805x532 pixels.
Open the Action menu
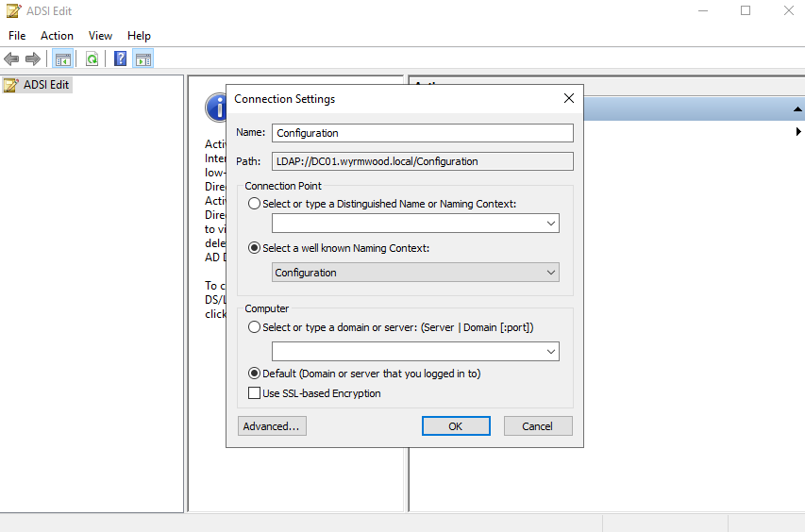coord(57,36)
